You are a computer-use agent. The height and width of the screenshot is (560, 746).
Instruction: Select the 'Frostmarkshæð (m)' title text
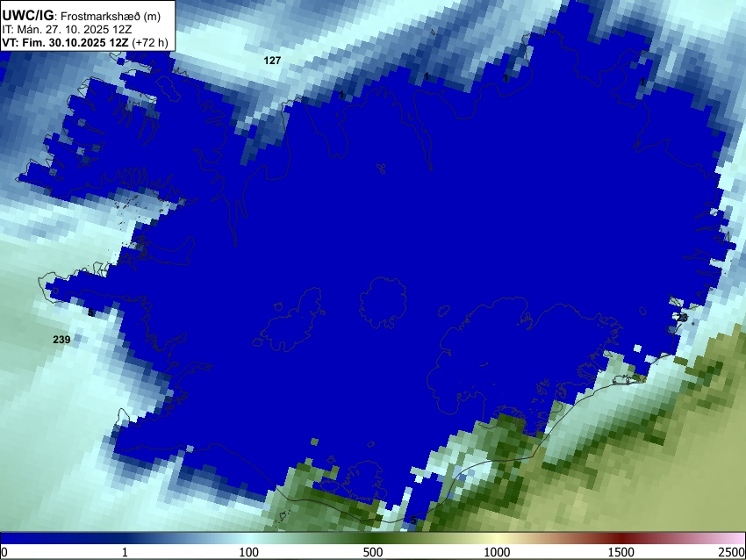111,16
